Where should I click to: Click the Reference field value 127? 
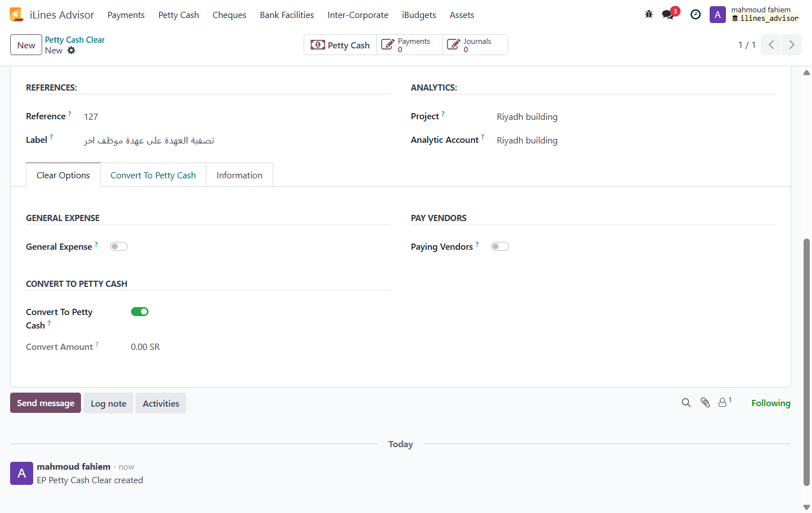(x=91, y=117)
